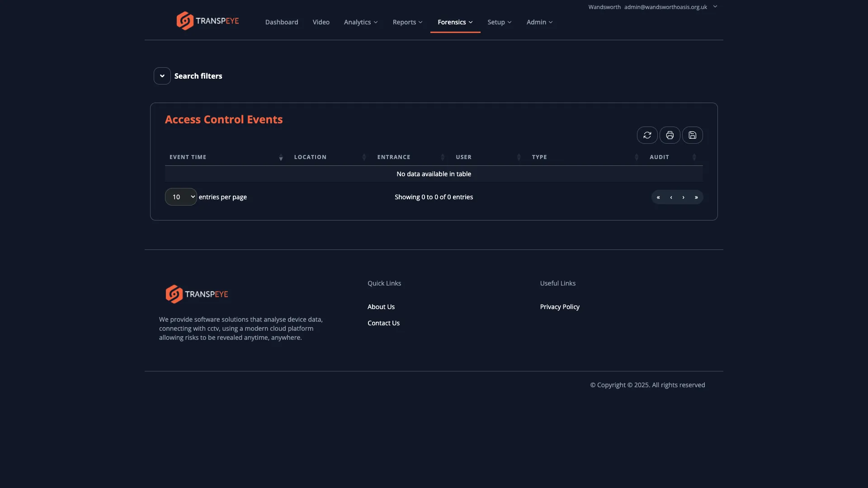Viewport: 868px width, 488px height.
Task: Jump to the first page of entries
Action: [658, 197]
